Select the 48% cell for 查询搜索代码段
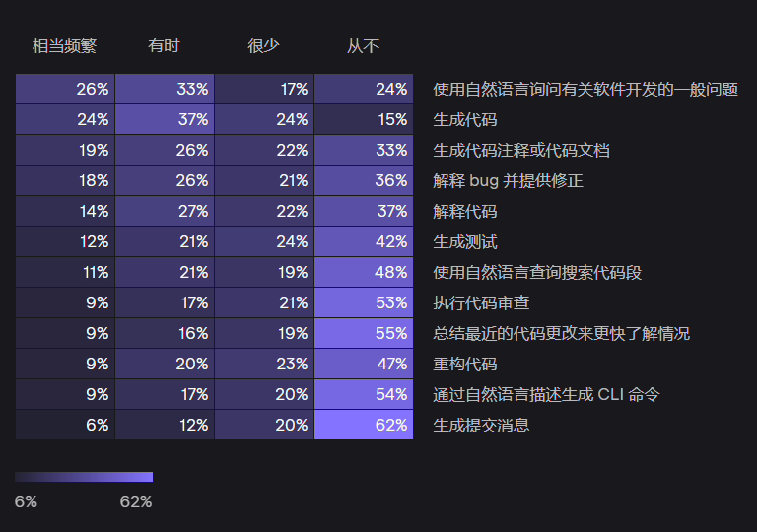This screenshot has width=757, height=532. (364, 272)
